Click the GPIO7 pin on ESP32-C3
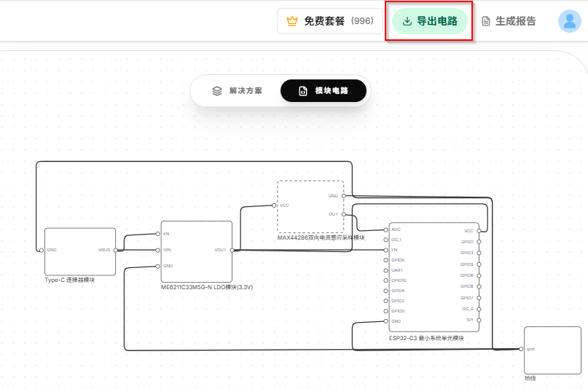588x389 pixels. [479, 299]
